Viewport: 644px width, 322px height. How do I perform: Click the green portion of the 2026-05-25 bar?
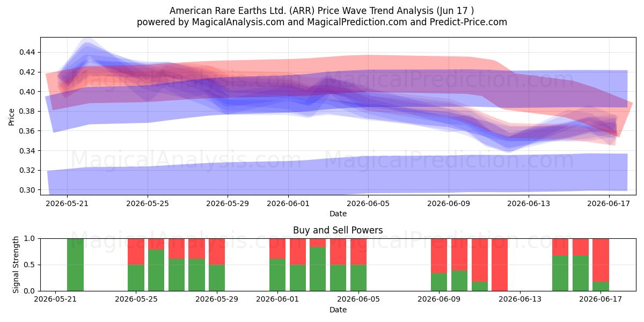point(136,277)
